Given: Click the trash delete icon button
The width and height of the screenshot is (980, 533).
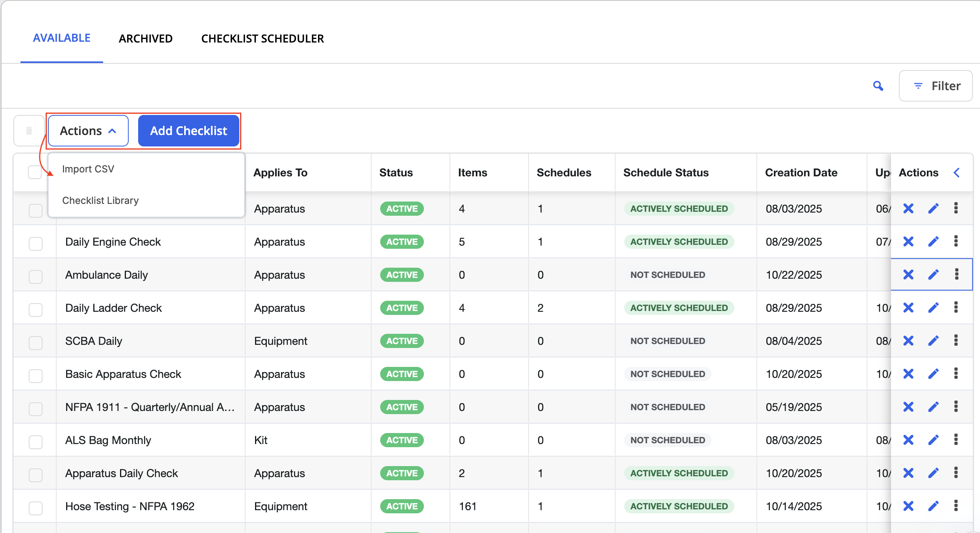Looking at the screenshot, I should point(29,131).
